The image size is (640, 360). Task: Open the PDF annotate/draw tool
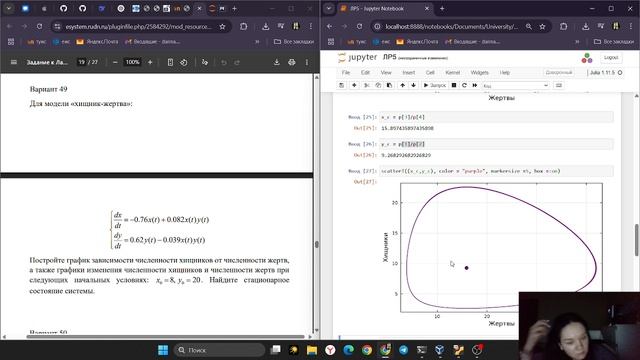[x=204, y=62]
